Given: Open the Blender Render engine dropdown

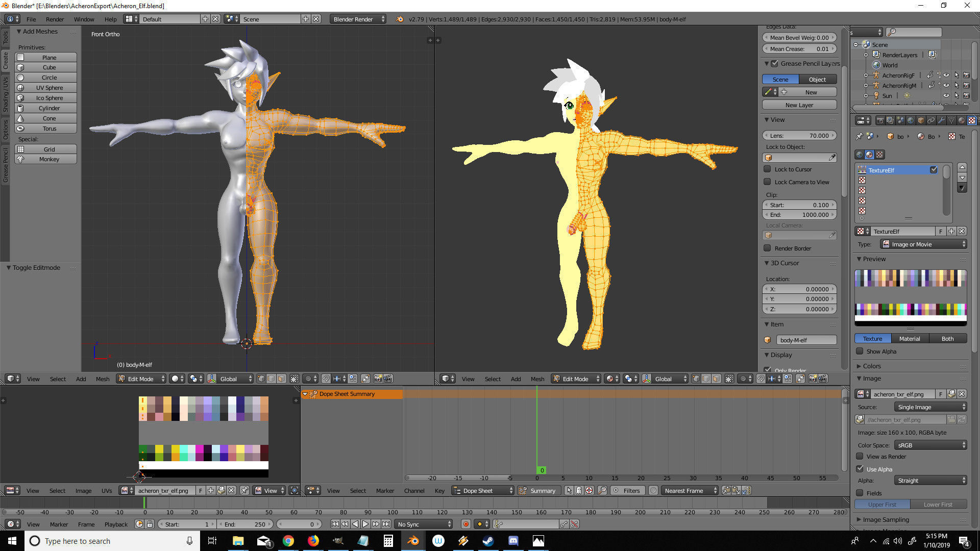Looking at the screenshot, I should pos(359,19).
